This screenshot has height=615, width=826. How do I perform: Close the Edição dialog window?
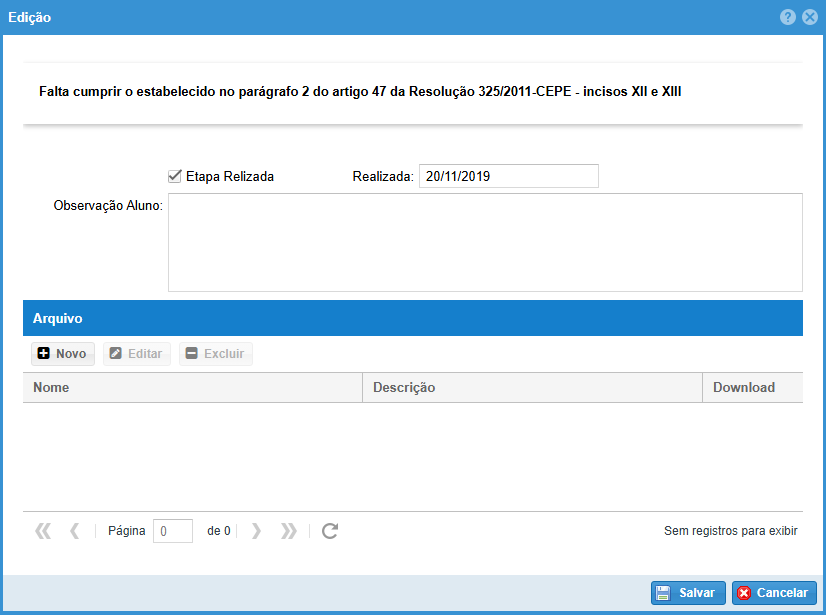click(809, 17)
